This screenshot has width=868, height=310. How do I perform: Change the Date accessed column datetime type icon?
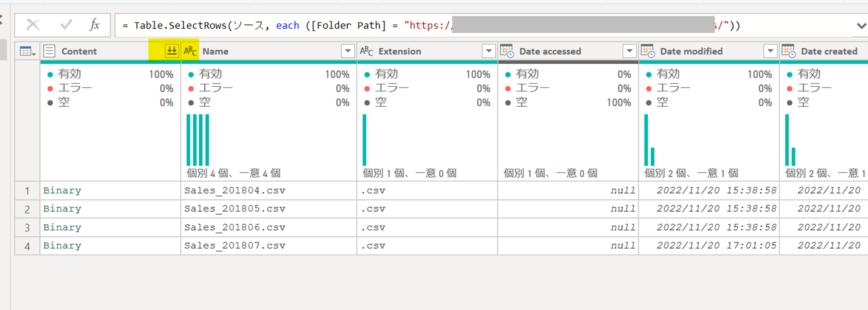[x=507, y=51]
